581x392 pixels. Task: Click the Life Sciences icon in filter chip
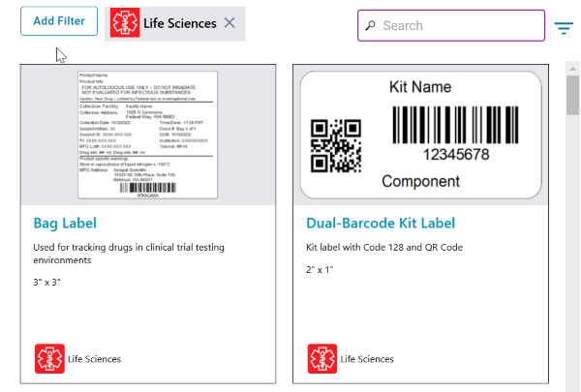[125, 23]
